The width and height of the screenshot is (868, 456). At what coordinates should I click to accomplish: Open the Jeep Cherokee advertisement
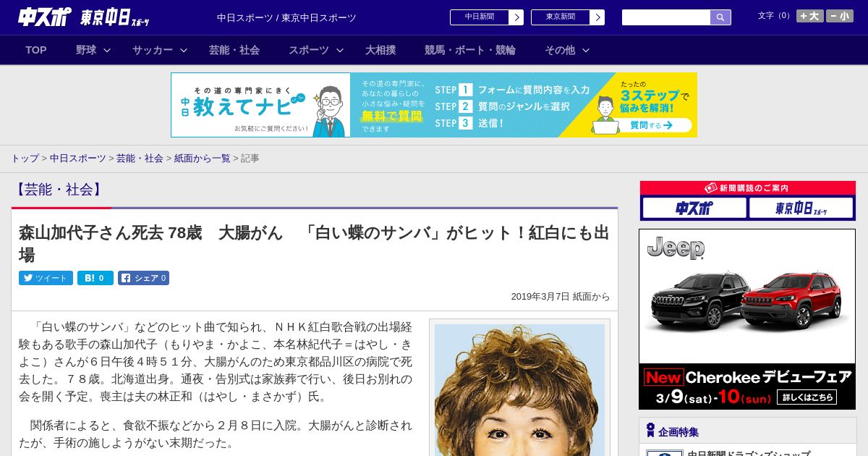pyautogui.click(x=747, y=319)
